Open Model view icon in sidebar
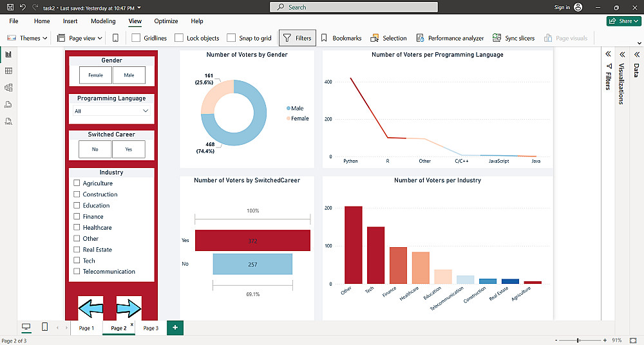The width and height of the screenshot is (644, 345). pos(8,88)
